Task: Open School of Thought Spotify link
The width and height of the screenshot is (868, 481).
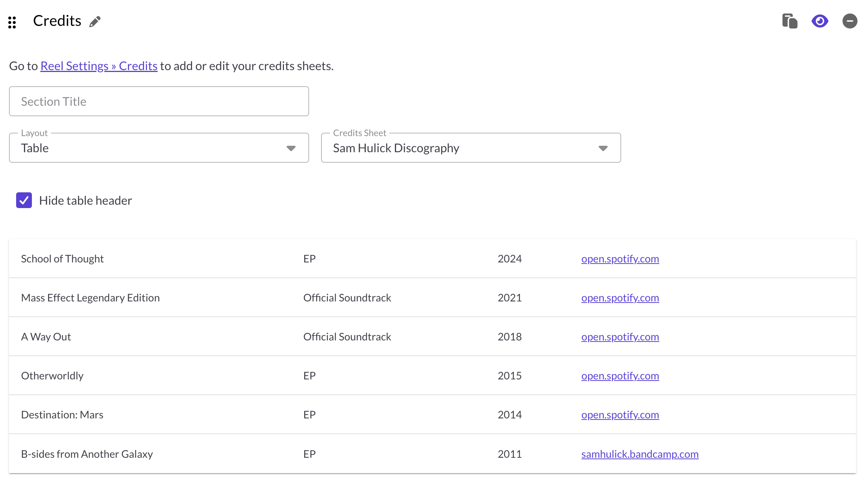Action: (620, 259)
